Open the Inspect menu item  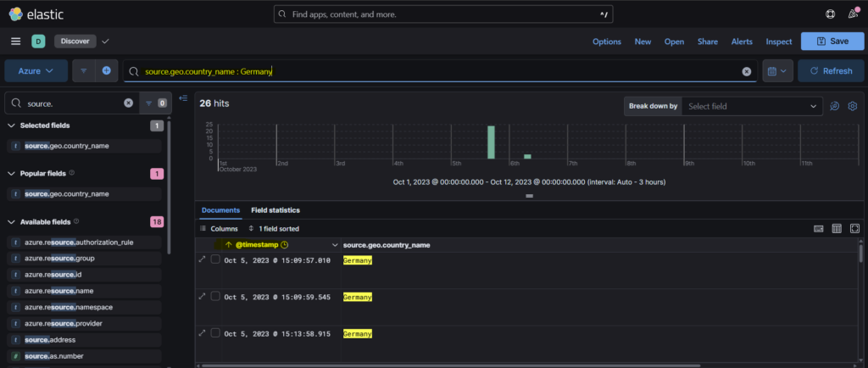click(778, 42)
